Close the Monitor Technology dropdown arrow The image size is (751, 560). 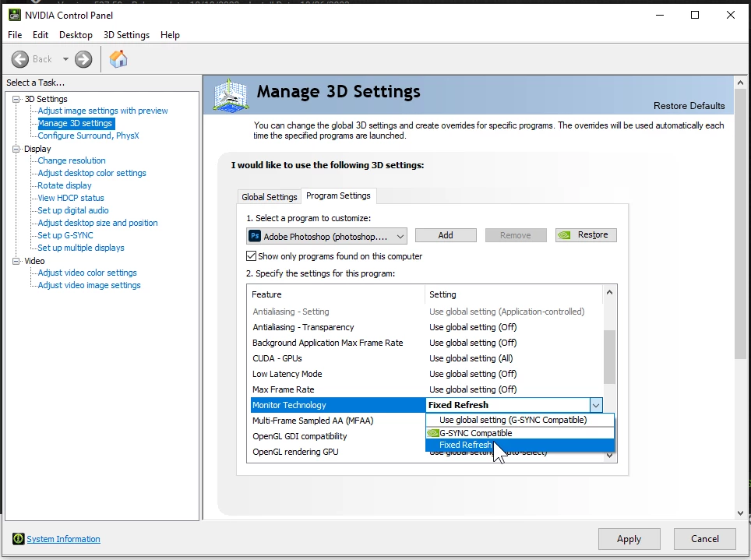[595, 405]
